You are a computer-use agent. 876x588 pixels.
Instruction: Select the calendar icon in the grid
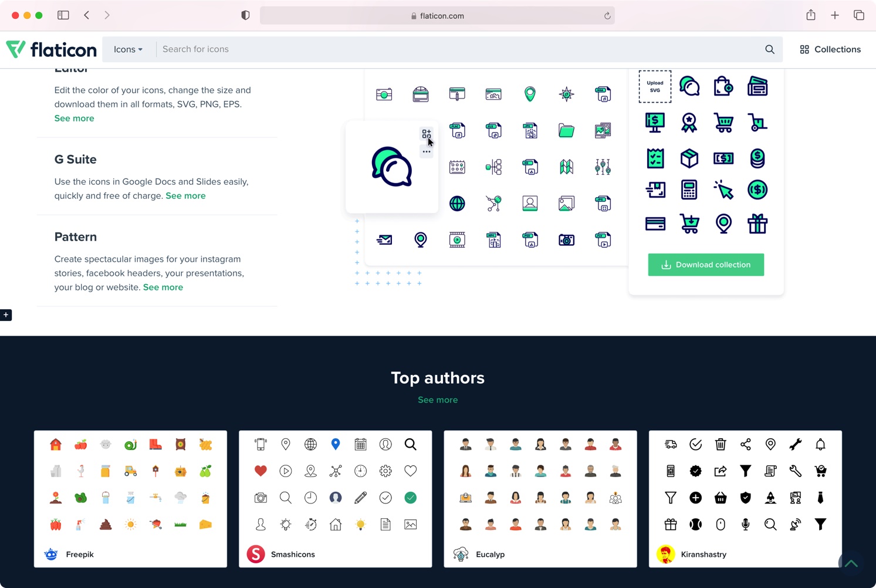(x=457, y=167)
